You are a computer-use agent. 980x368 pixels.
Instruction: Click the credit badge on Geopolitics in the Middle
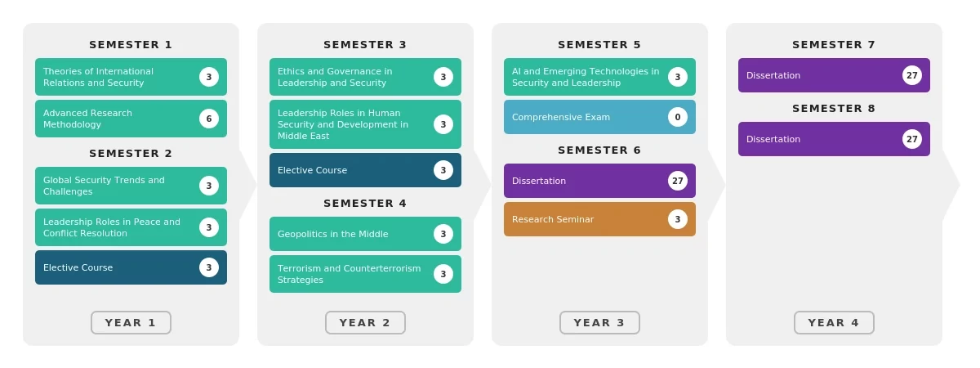(x=443, y=234)
